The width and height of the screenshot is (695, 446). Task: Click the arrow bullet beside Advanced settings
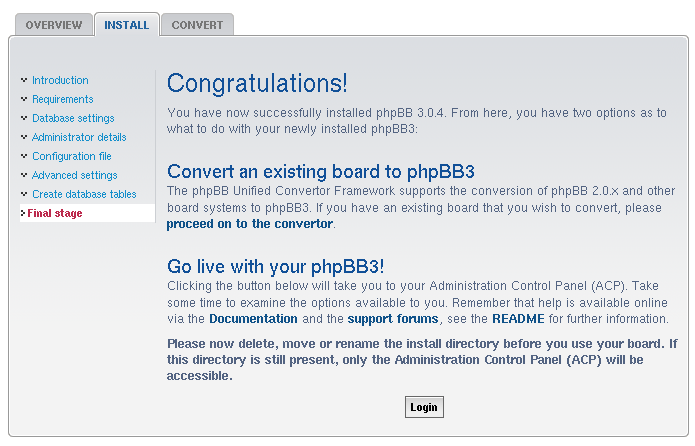[x=24, y=175]
